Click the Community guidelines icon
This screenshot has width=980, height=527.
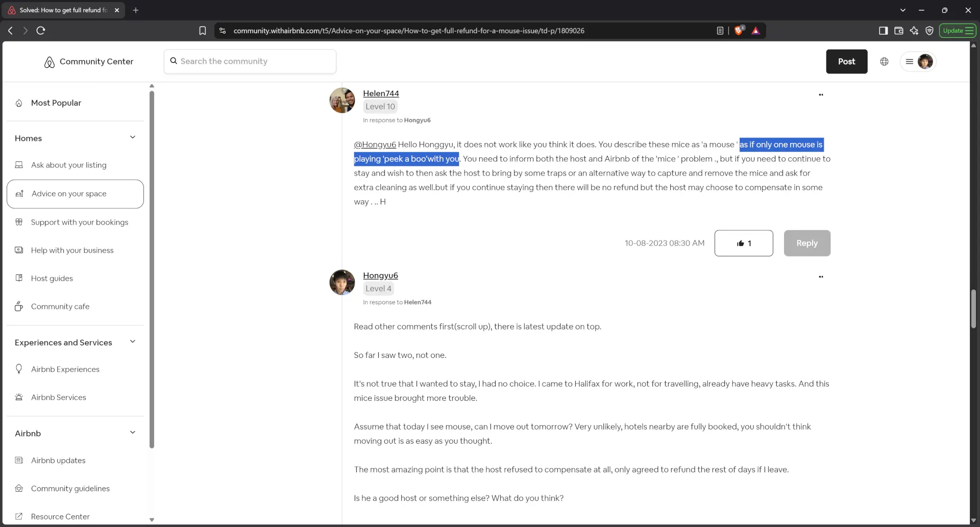(x=19, y=488)
